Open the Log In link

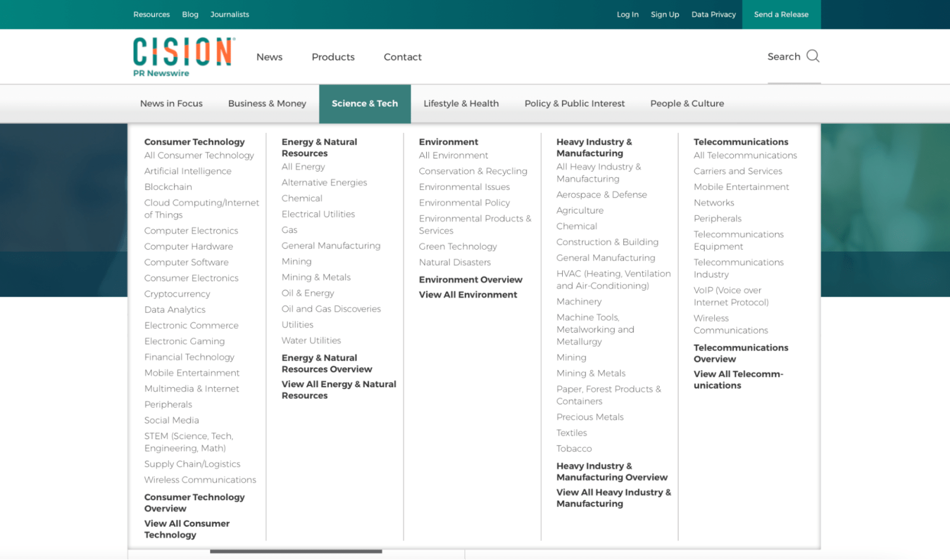[628, 14]
